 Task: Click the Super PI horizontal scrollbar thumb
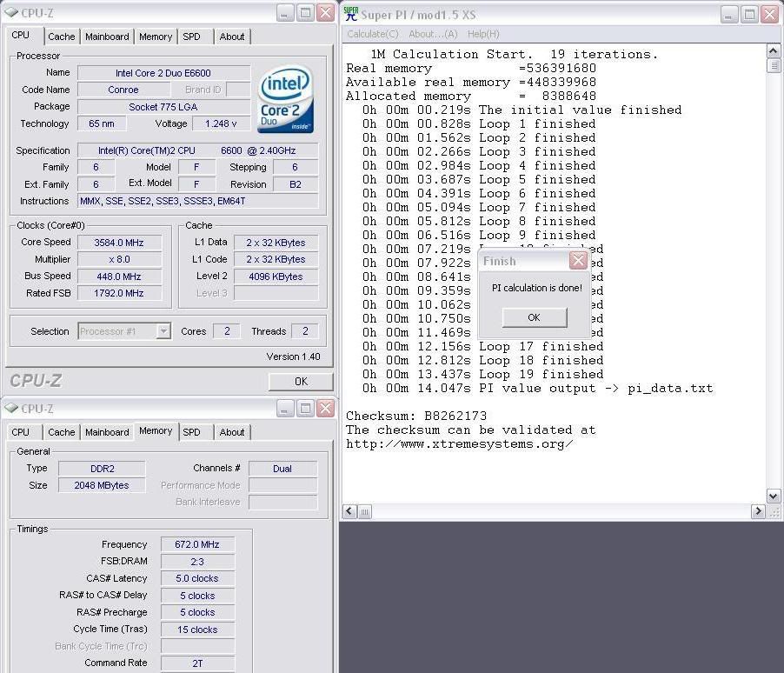coord(364,511)
